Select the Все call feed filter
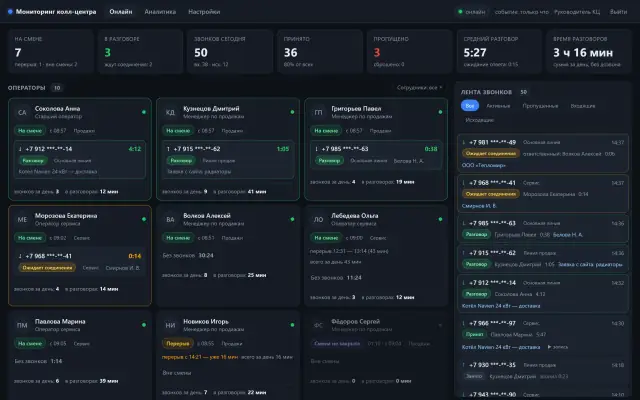The width and height of the screenshot is (640, 400). coord(470,106)
